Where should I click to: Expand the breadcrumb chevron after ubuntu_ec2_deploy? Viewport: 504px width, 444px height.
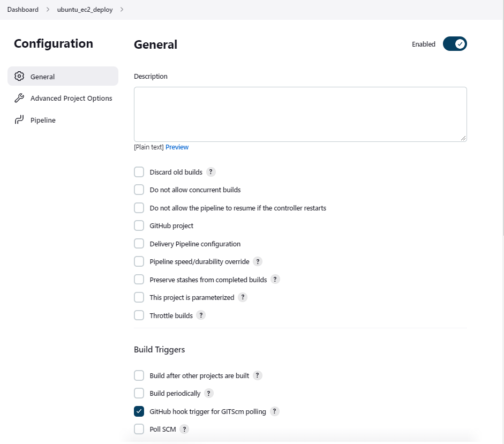pyautogui.click(x=122, y=9)
